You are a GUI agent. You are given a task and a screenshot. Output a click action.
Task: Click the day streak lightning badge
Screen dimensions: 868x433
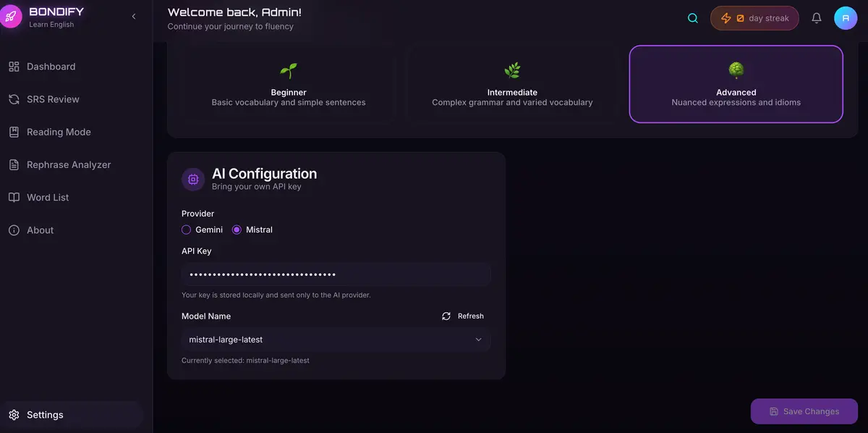[x=754, y=18]
